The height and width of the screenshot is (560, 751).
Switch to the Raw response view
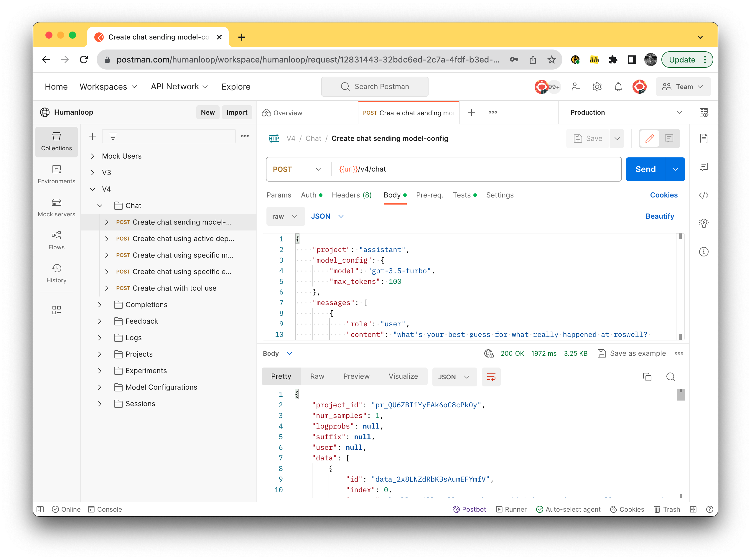(317, 377)
